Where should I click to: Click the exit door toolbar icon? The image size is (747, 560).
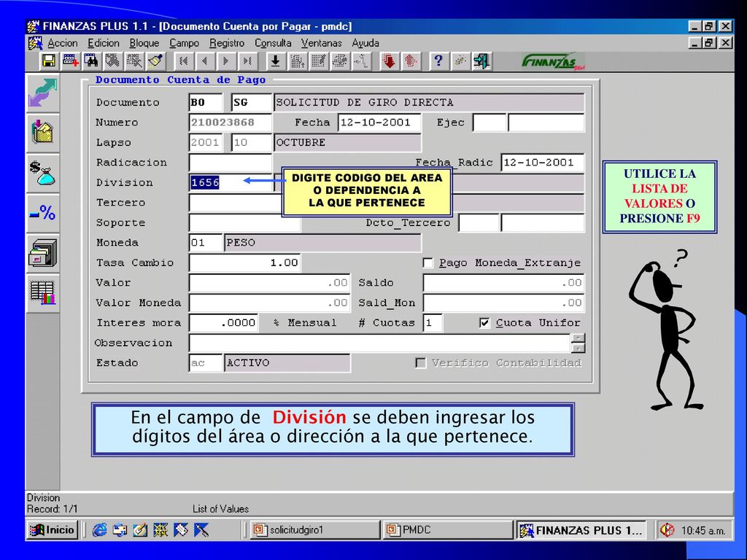(481, 61)
